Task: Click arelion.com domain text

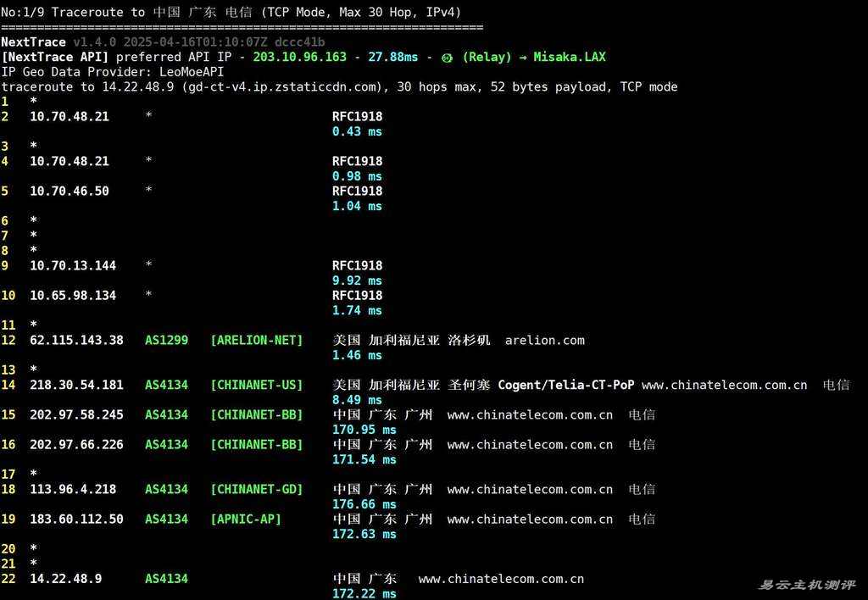Action: [545, 341]
